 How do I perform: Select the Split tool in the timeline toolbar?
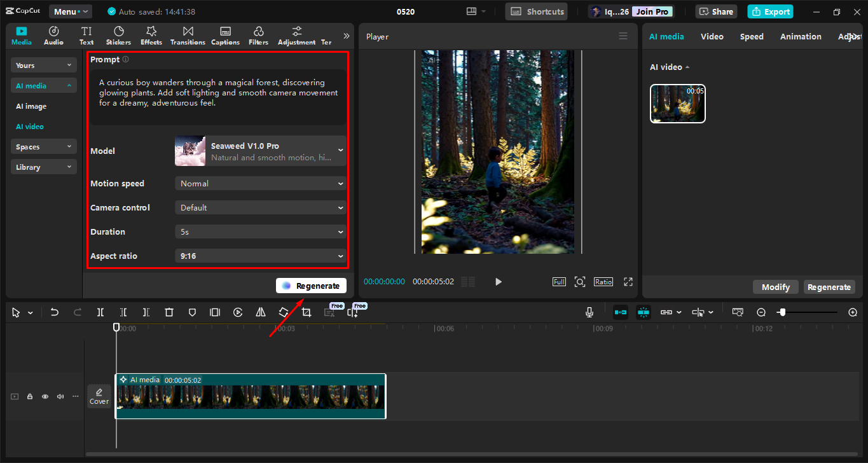click(100, 312)
